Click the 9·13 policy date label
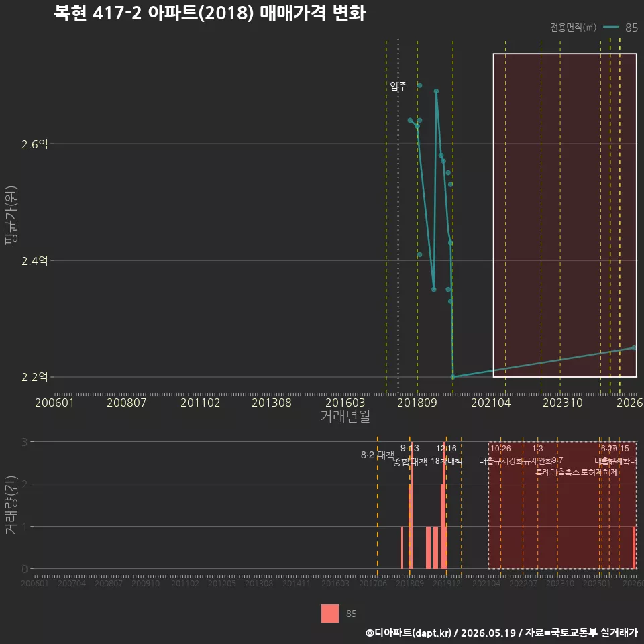Image resolution: width=644 pixels, height=644 pixels. 409,448
